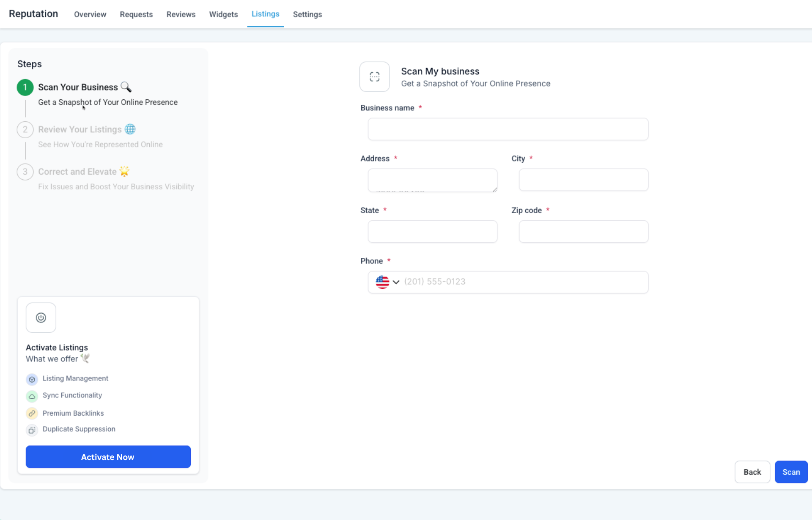Click Scan to start the business scan

pos(791,471)
